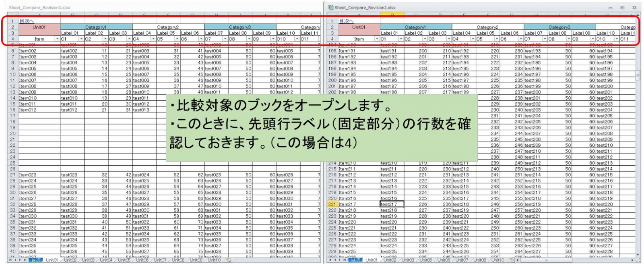
Task: Select Label_04 cell in Revision3 window
Action: tap(144, 33)
